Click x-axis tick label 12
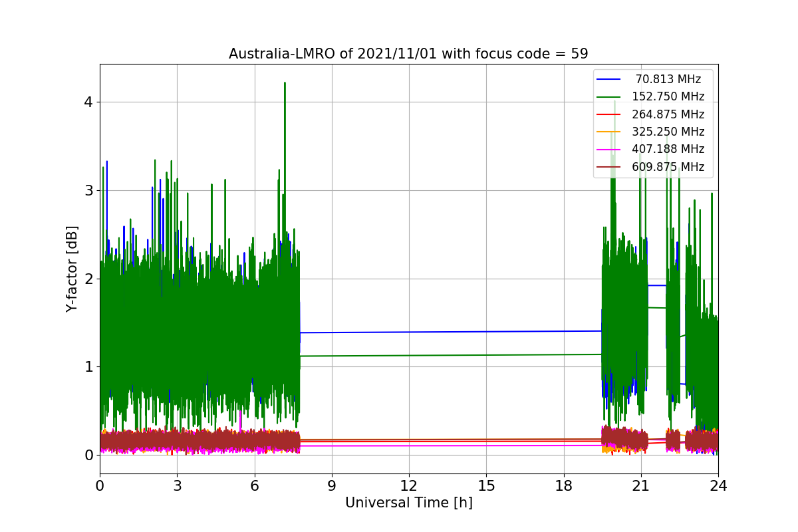Screen dimensions: 798x532 click(409, 486)
